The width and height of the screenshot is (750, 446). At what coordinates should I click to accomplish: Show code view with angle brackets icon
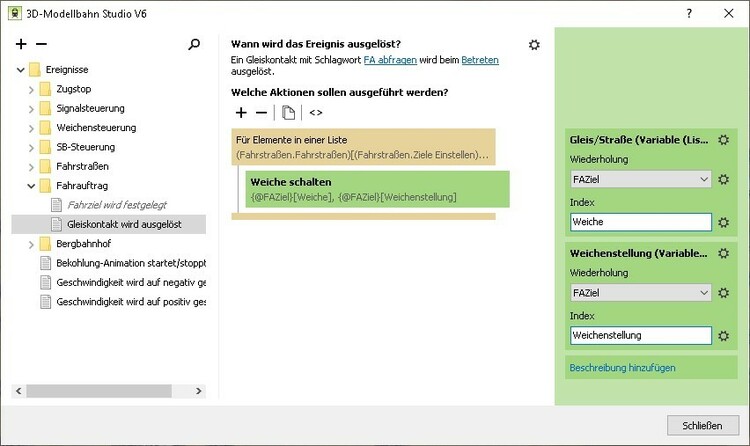(316, 112)
